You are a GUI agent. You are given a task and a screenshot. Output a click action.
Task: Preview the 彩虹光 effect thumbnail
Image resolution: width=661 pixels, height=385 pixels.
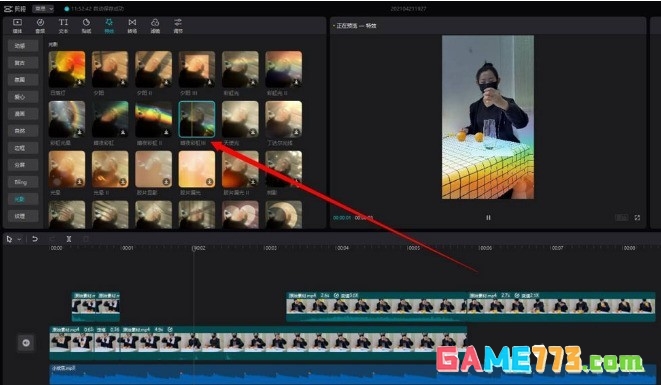pyautogui.click(x=240, y=69)
